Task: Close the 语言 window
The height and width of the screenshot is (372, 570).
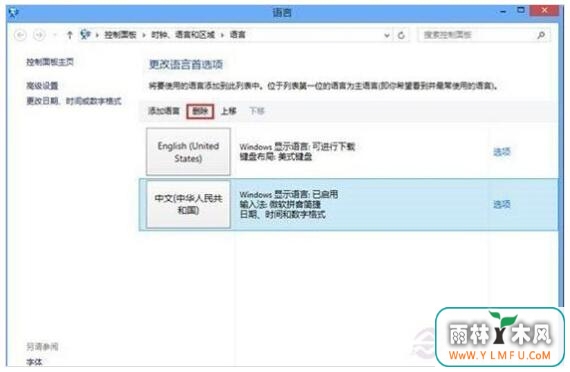Action: (544, 11)
